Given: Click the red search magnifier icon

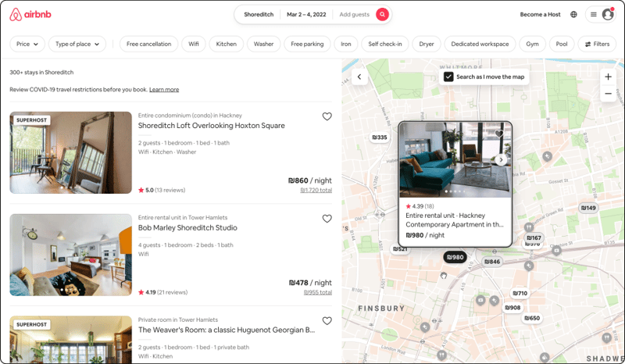Looking at the screenshot, I should (382, 14).
